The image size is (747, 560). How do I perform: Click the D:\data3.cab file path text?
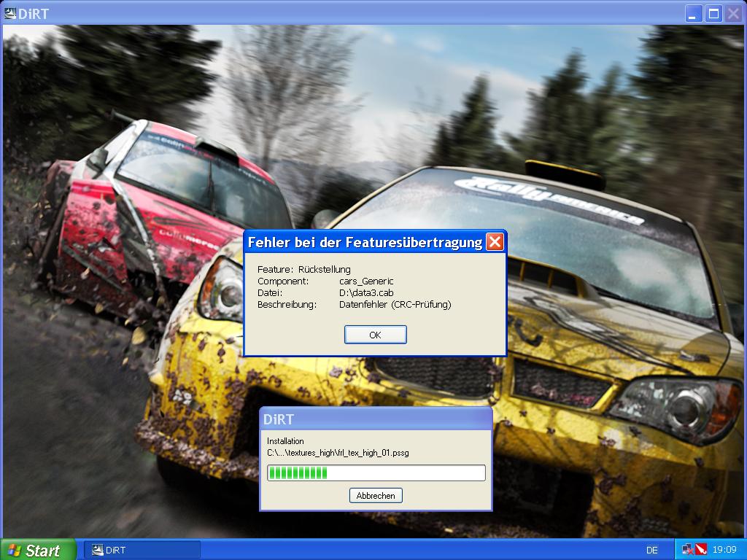pos(366,293)
